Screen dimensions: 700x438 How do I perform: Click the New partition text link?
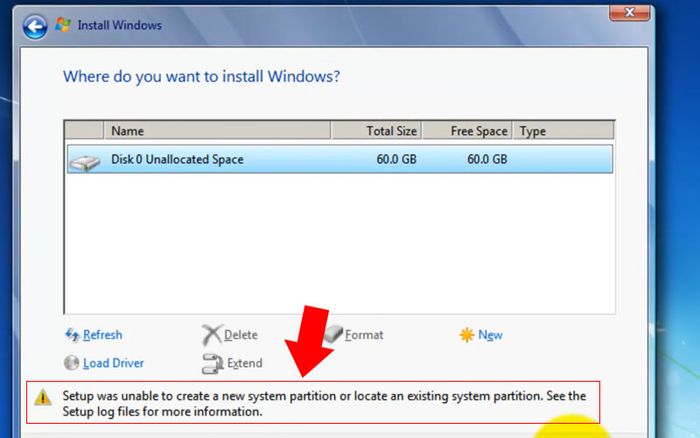tap(490, 335)
